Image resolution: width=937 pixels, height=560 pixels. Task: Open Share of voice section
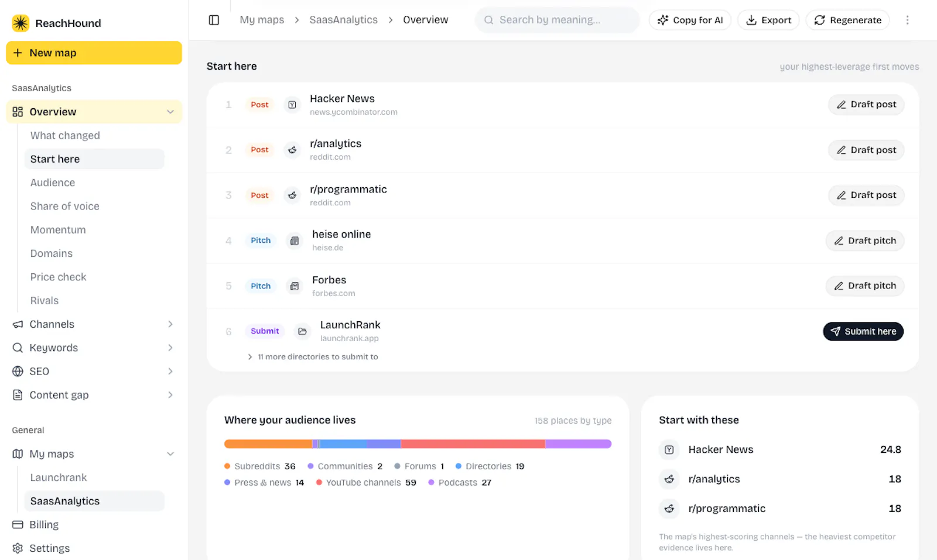coord(94,207)
